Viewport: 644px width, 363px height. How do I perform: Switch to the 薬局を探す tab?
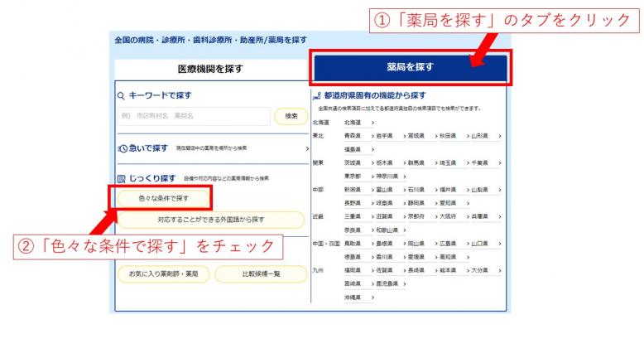coord(410,67)
